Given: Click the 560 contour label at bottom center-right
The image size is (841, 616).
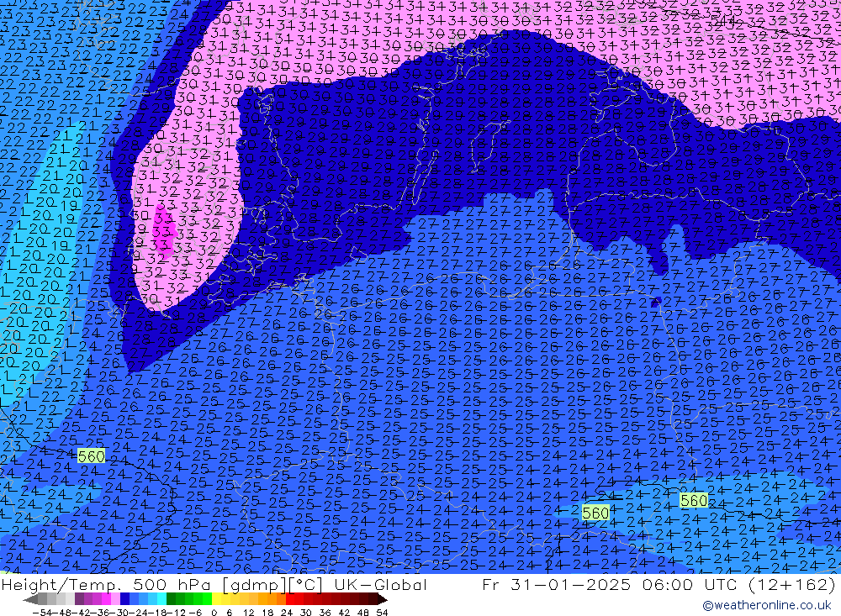Looking at the screenshot, I should click(595, 513).
